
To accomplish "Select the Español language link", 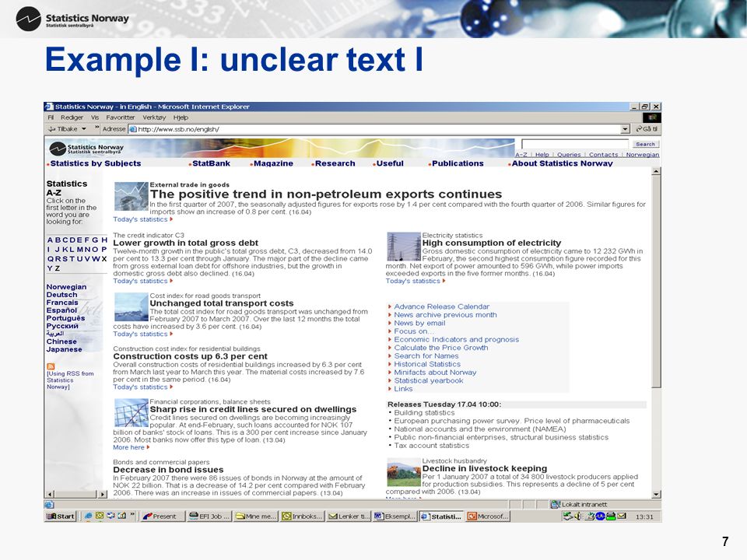I will pos(61,310).
